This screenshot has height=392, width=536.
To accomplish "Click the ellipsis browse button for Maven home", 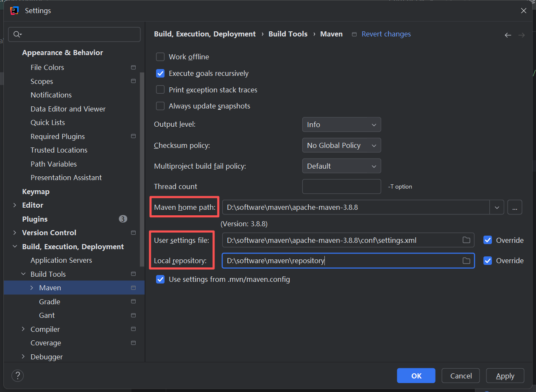I will click(x=514, y=208).
